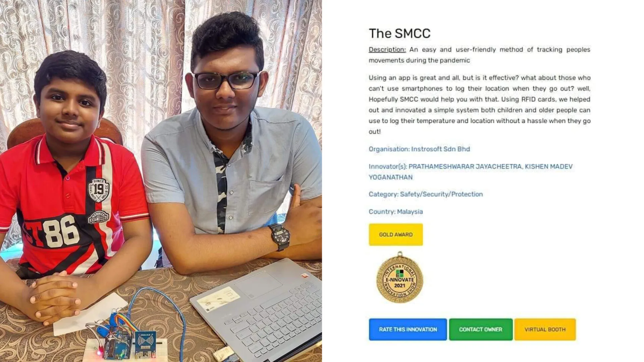Open the Organisation: Instrosoft Sdn Bhd link
This screenshot has height=362, width=644.
click(419, 149)
